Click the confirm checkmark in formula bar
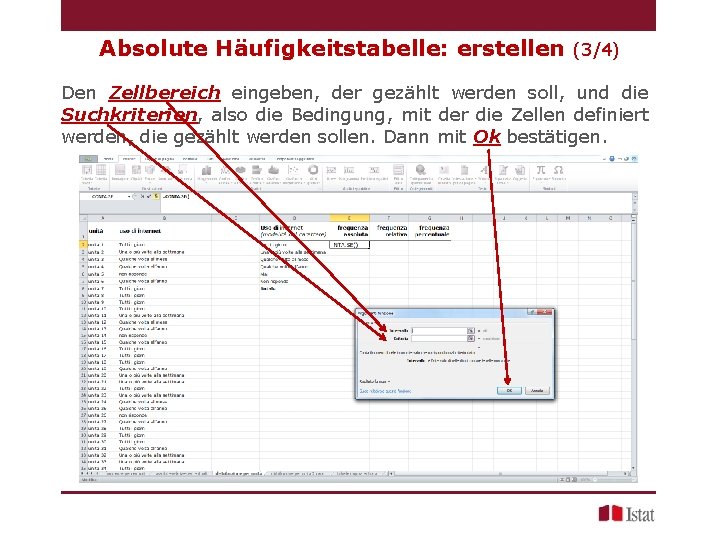720x540 pixels. click(149, 196)
